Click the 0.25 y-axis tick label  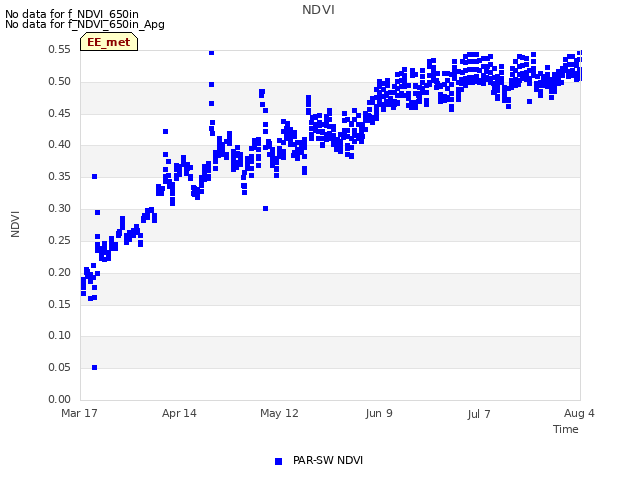59,240
